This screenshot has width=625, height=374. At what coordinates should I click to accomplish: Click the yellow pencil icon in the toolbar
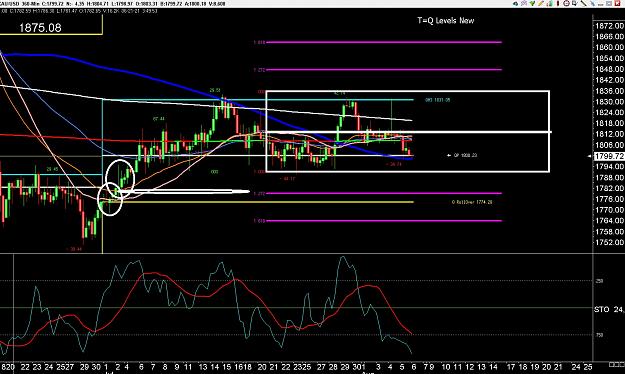point(541,3)
